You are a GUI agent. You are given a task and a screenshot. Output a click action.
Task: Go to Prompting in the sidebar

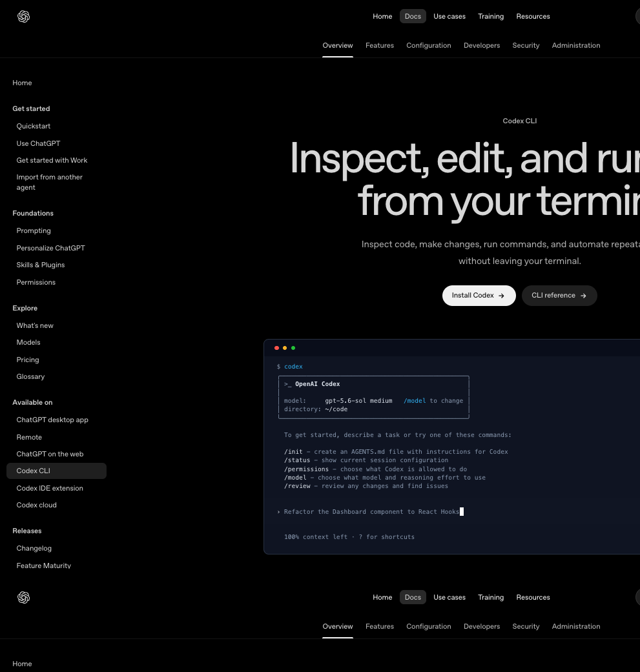(34, 230)
